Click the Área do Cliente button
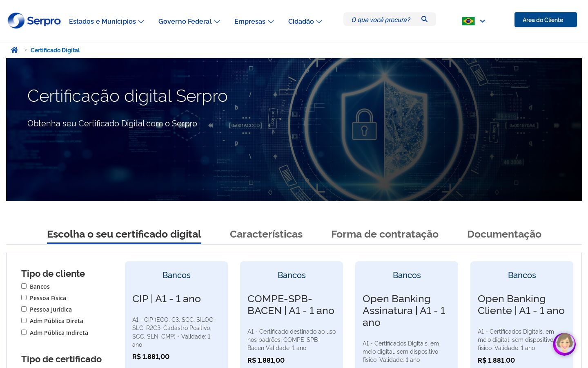The width and height of the screenshot is (588, 368). coord(546,20)
